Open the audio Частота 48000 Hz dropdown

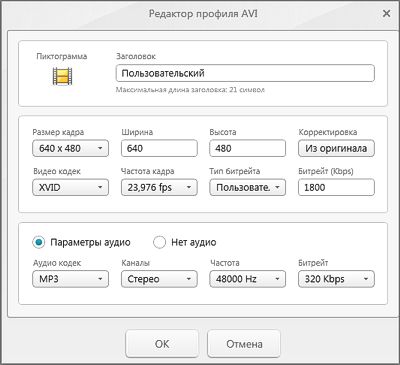tap(248, 279)
